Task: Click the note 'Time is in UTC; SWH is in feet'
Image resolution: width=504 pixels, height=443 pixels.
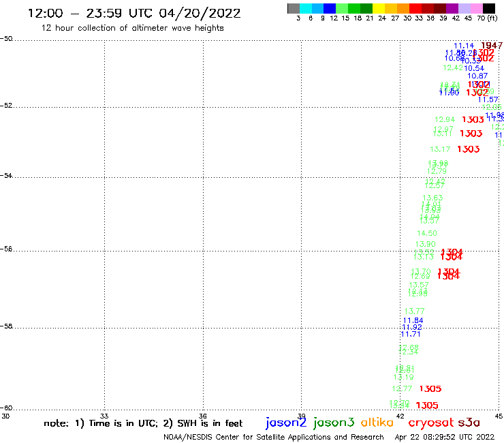Action: (x=143, y=423)
